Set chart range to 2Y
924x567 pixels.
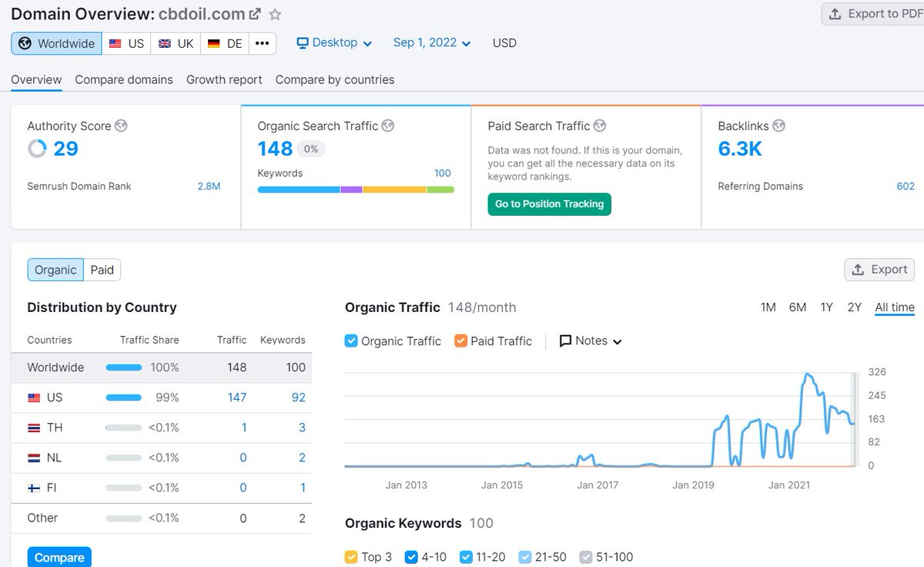pyautogui.click(x=854, y=307)
